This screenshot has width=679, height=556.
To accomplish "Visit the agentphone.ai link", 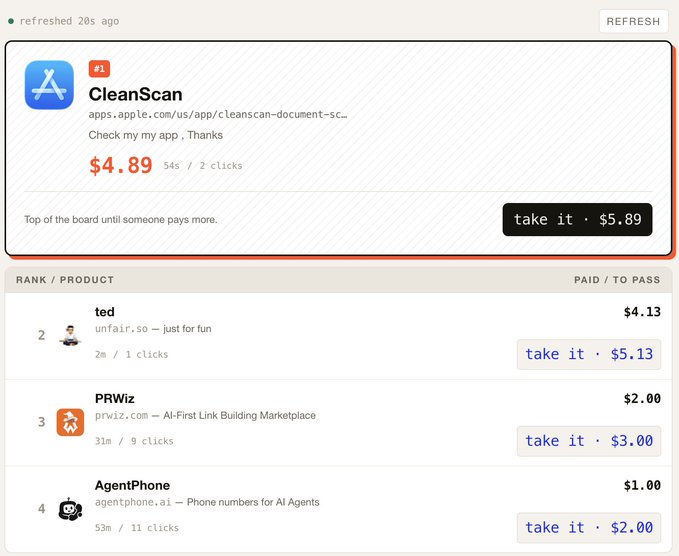I will (133, 502).
